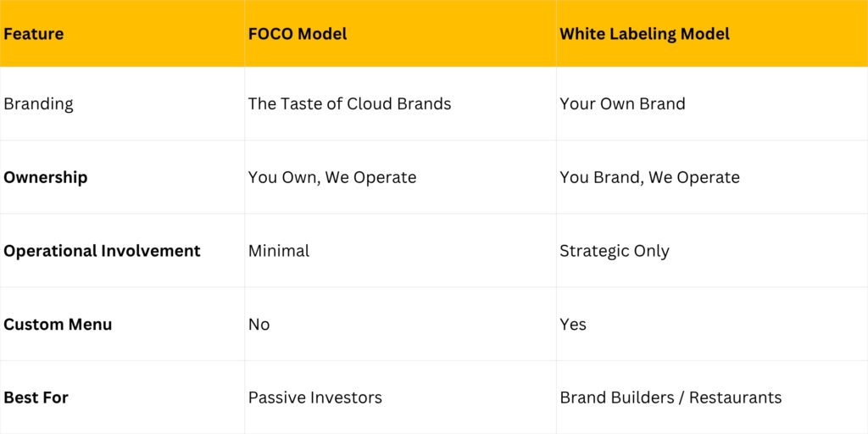Image resolution: width=868 pixels, height=434 pixels.
Task: Select the Custom Menu row label
Action: 58,325
